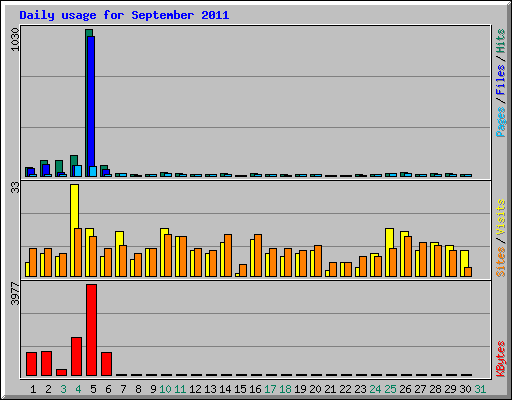The width and height of the screenshot is (512, 400).
Task: Click the orange sites bar for day 15
Action: pos(243,270)
